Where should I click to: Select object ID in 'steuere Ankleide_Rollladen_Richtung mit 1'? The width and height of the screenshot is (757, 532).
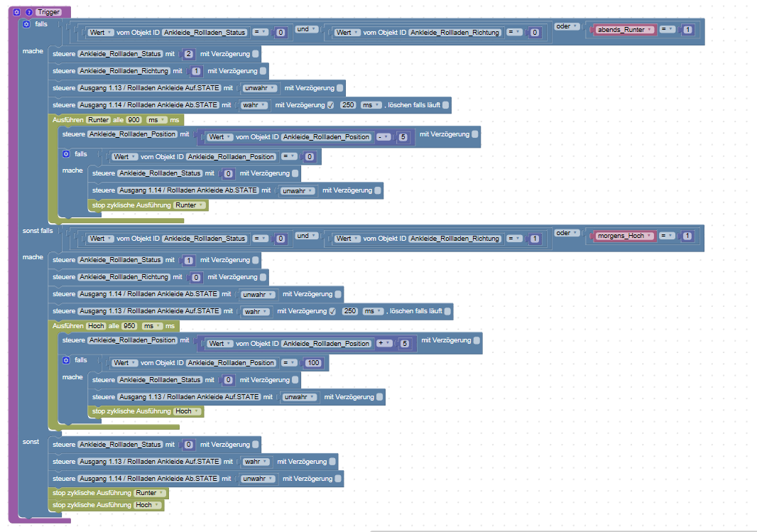124,70
